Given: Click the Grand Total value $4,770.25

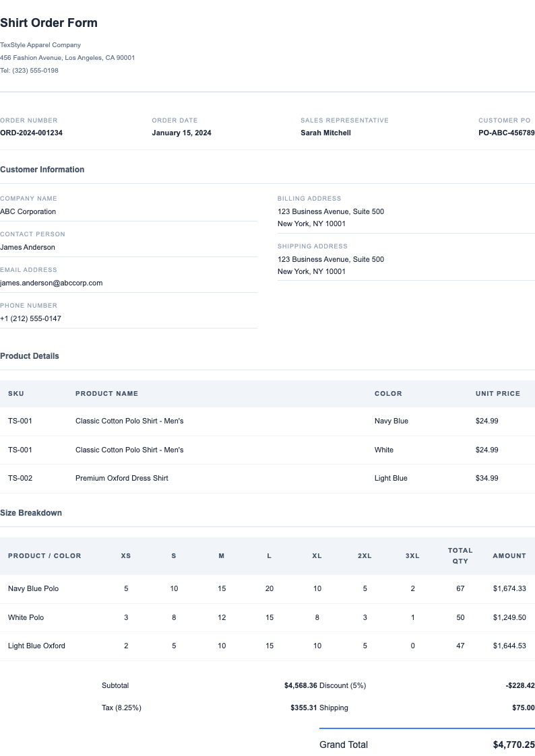Looking at the screenshot, I should tap(513, 745).
